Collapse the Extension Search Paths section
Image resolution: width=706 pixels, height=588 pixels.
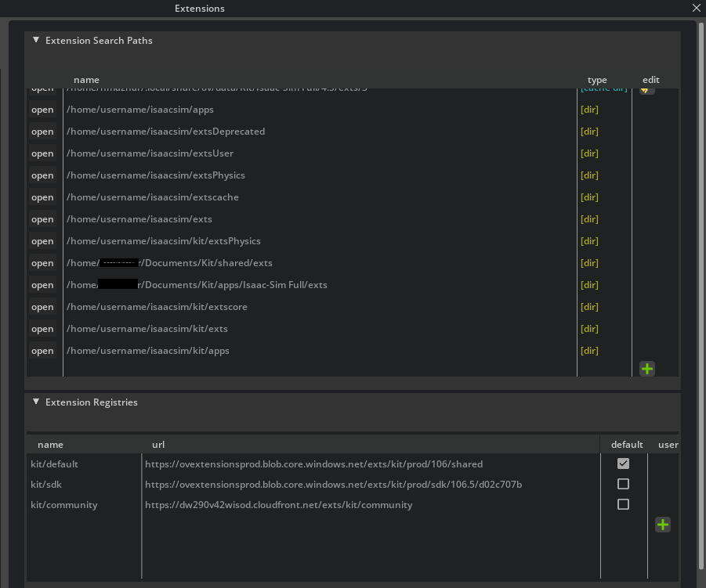pyautogui.click(x=35, y=40)
